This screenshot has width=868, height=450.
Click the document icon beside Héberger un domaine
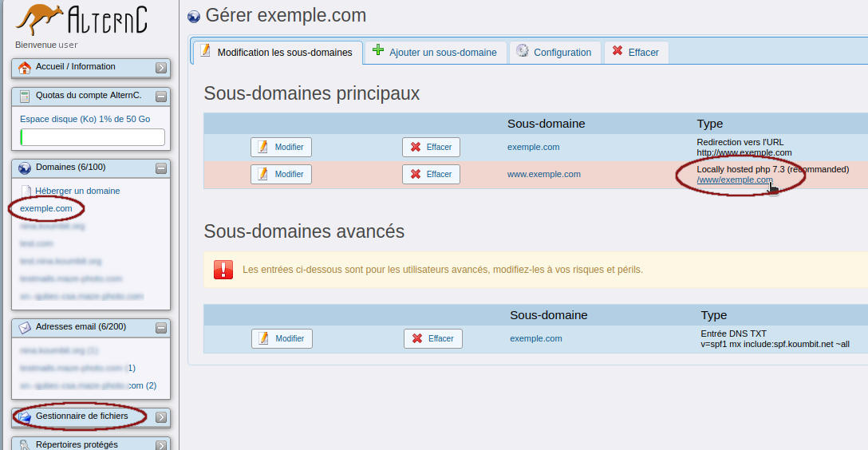pyautogui.click(x=26, y=191)
